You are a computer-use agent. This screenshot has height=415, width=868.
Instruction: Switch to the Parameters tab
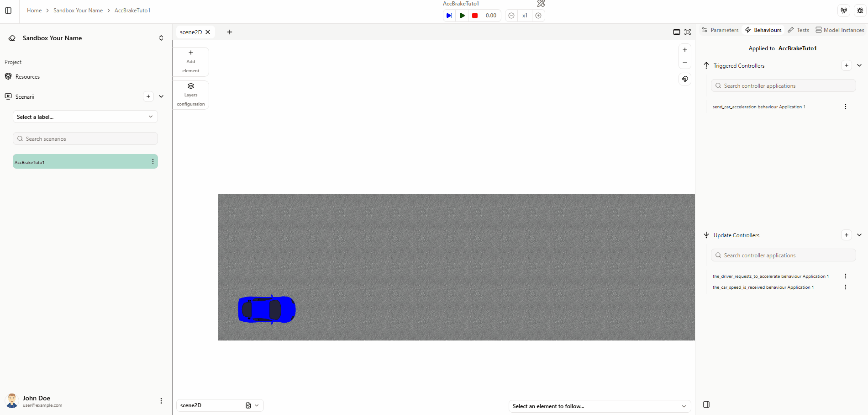[x=720, y=30]
